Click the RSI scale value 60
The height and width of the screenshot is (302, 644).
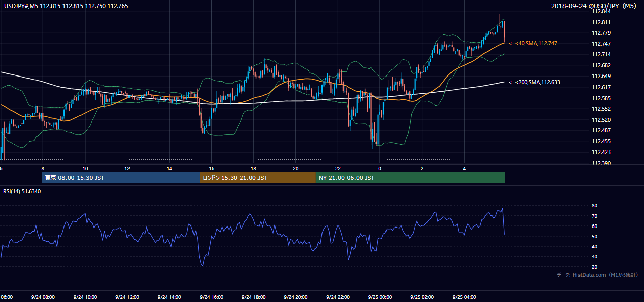tap(595, 226)
